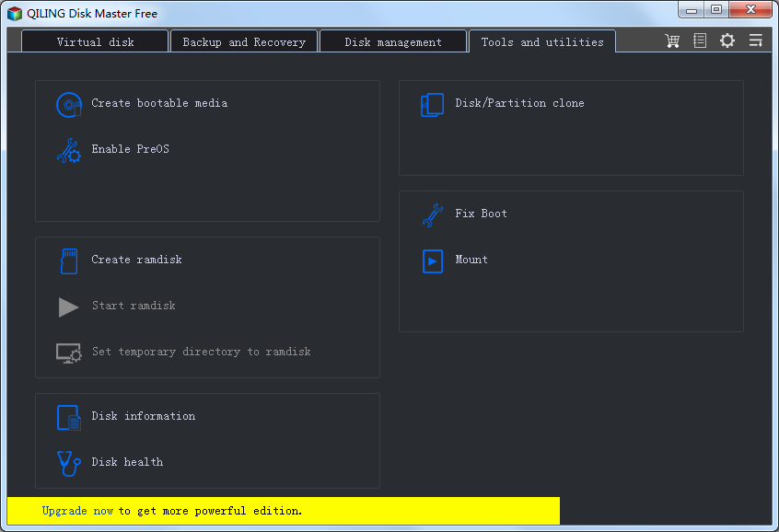The height and width of the screenshot is (532, 779).
Task: Click the QILING app logo in title bar
Action: 15,14
